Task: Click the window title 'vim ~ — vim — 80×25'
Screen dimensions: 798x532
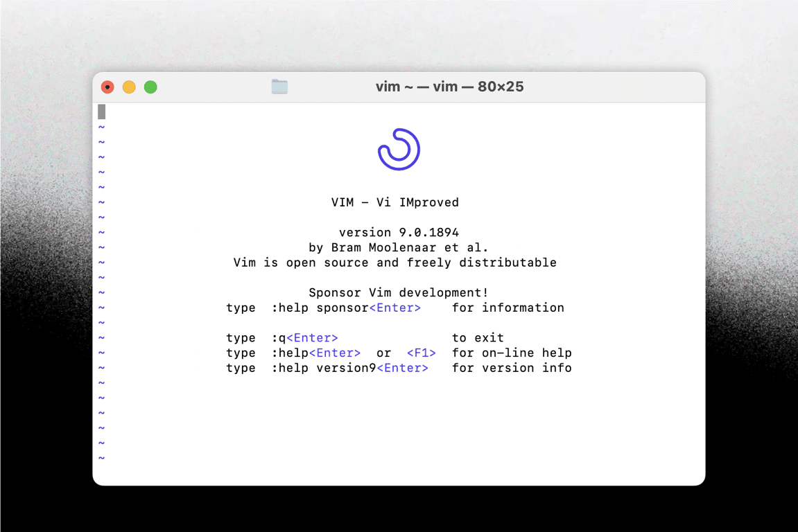Action: point(449,87)
